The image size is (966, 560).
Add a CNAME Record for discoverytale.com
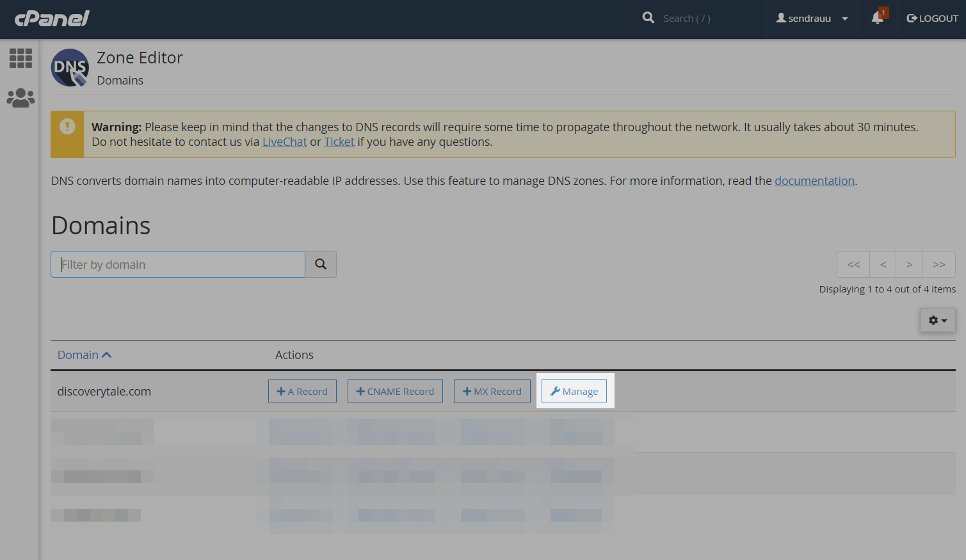pyautogui.click(x=395, y=392)
